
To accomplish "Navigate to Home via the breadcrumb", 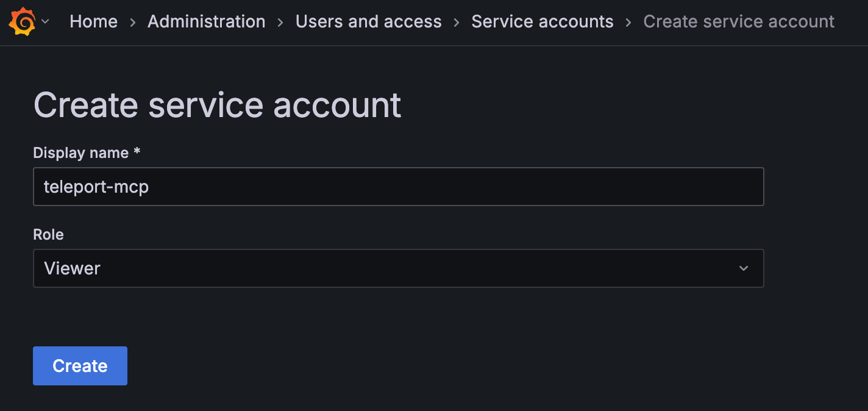I will click(x=93, y=21).
